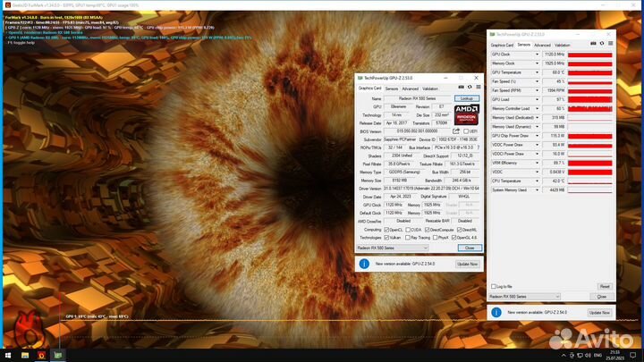Toggle the DirectML checkbox
Screen dimensions: 644x362
click(460, 230)
